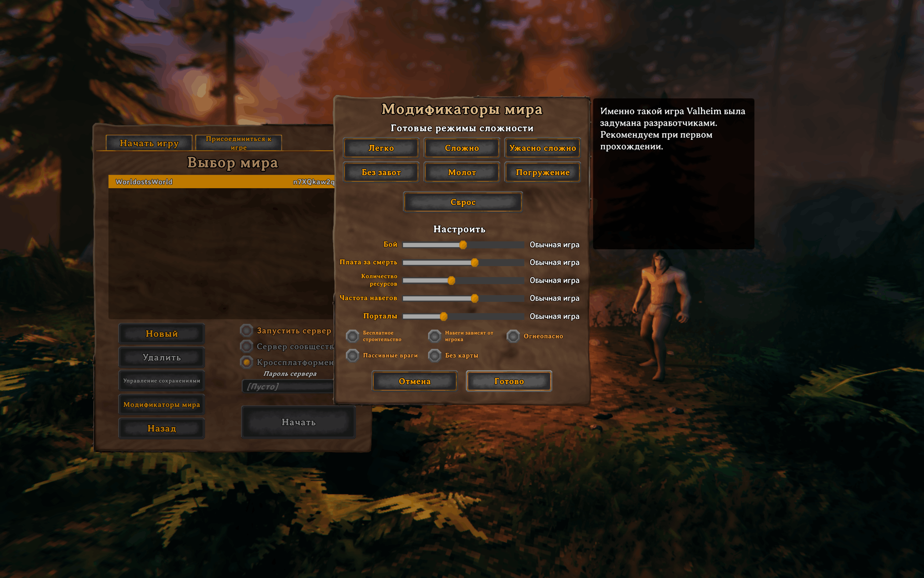924x578 pixels.
Task: Reset modifiers with the Сброс button
Action: 463,202
